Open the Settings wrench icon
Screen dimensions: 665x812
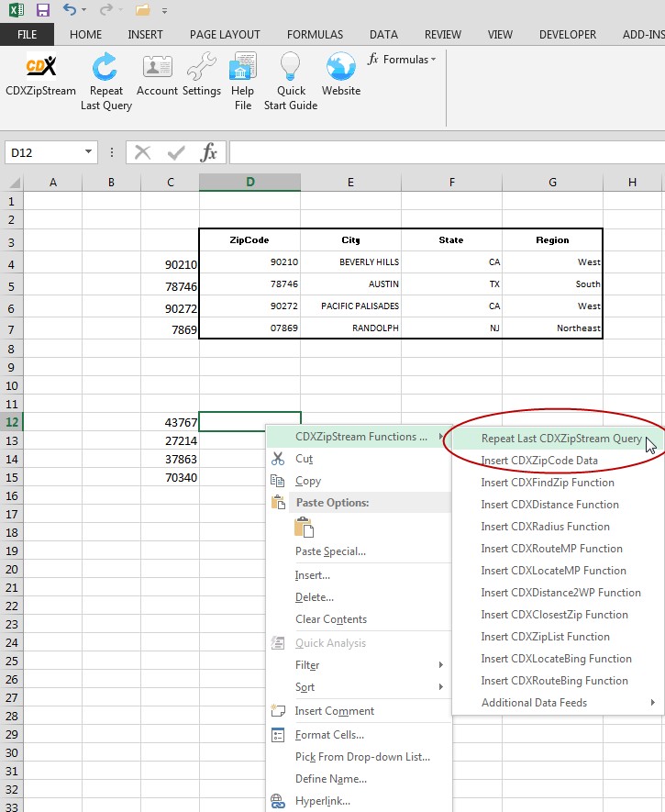tap(201, 67)
